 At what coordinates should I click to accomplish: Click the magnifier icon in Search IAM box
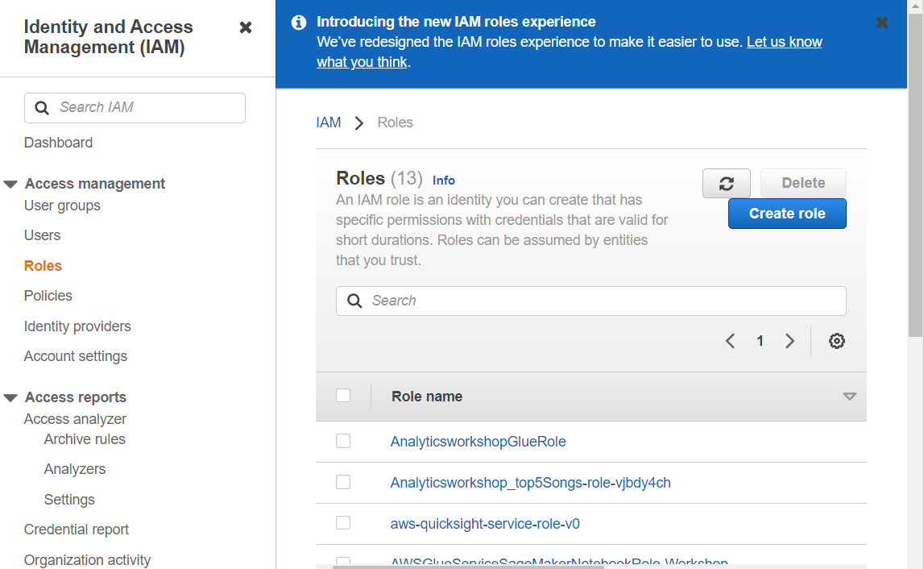point(42,108)
